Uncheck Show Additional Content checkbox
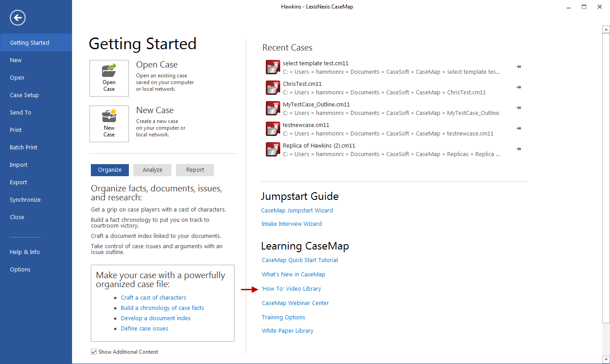610x364 pixels. tap(94, 352)
